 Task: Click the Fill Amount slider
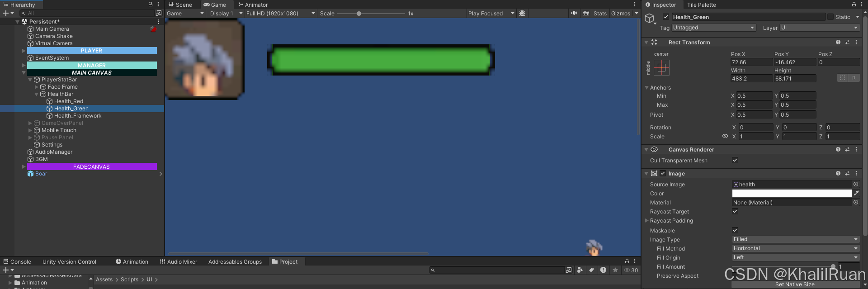click(783, 266)
